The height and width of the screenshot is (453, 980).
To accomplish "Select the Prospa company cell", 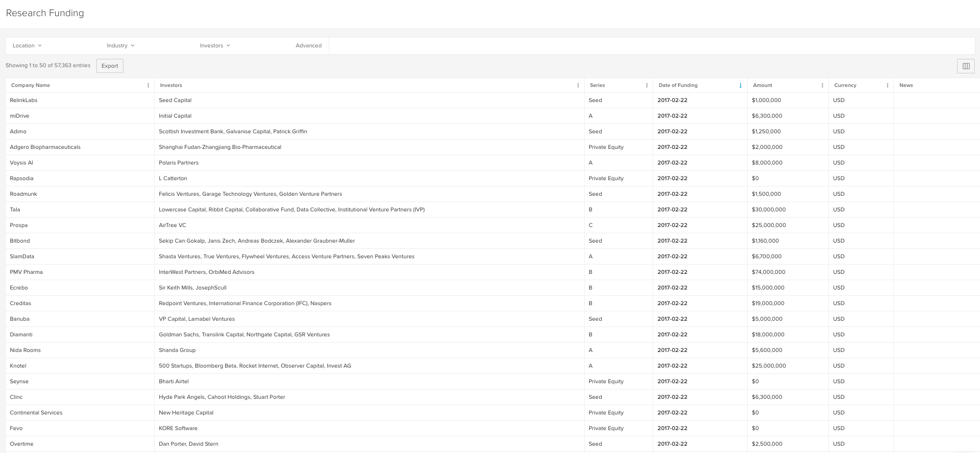I will coord(80,225).
